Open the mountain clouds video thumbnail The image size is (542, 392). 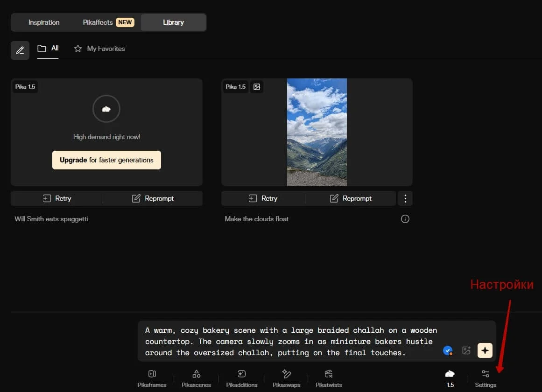[x=317, y=132]
